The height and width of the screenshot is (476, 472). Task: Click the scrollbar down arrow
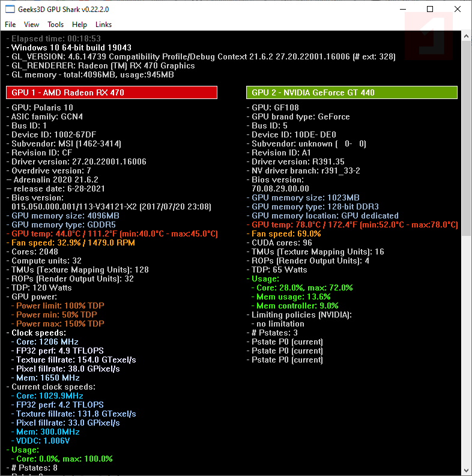[466, 471]
